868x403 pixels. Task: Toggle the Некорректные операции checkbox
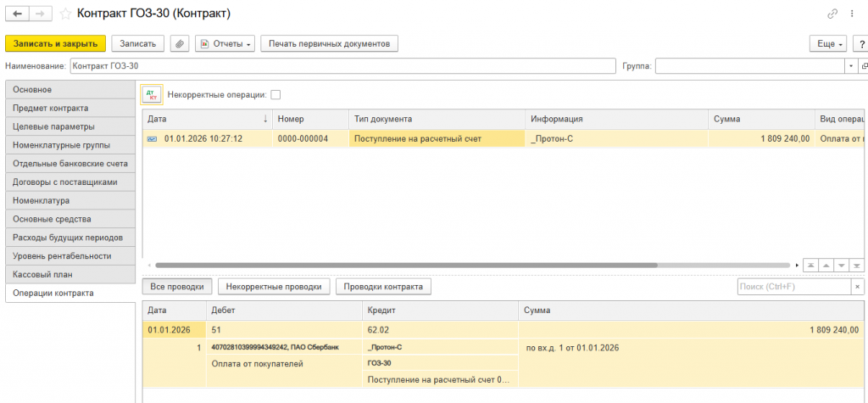click(275, 95)
